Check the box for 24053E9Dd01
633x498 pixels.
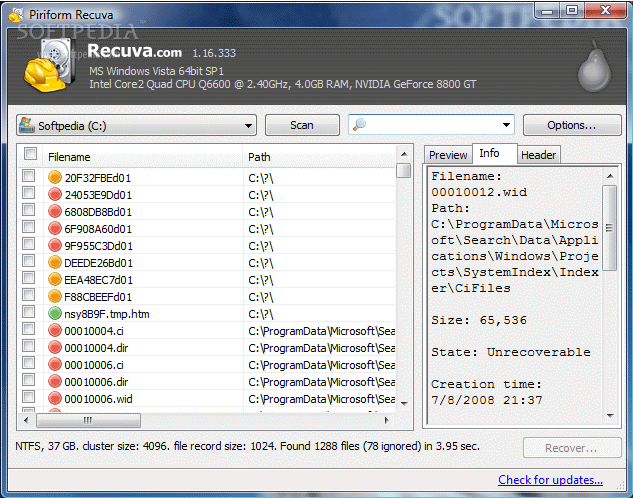click(x=29, y=193)
